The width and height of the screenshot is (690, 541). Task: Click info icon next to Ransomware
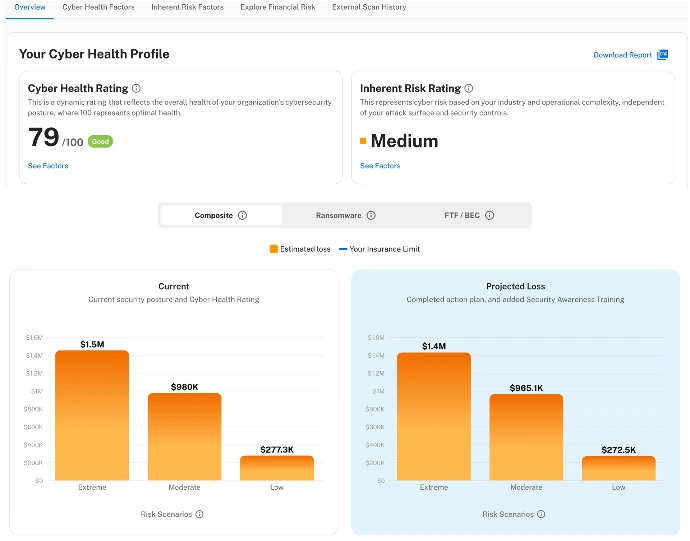[371, 215]
